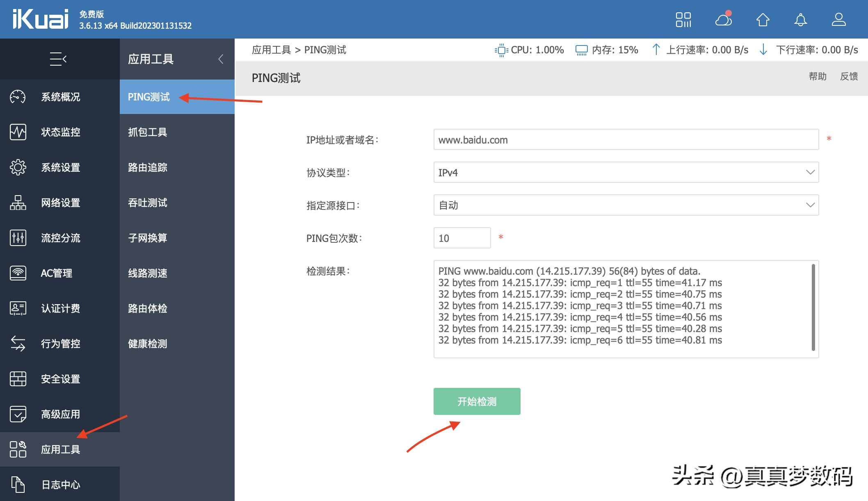
Task: Open 路由体检 submenu item
Action: coord(177,308)
